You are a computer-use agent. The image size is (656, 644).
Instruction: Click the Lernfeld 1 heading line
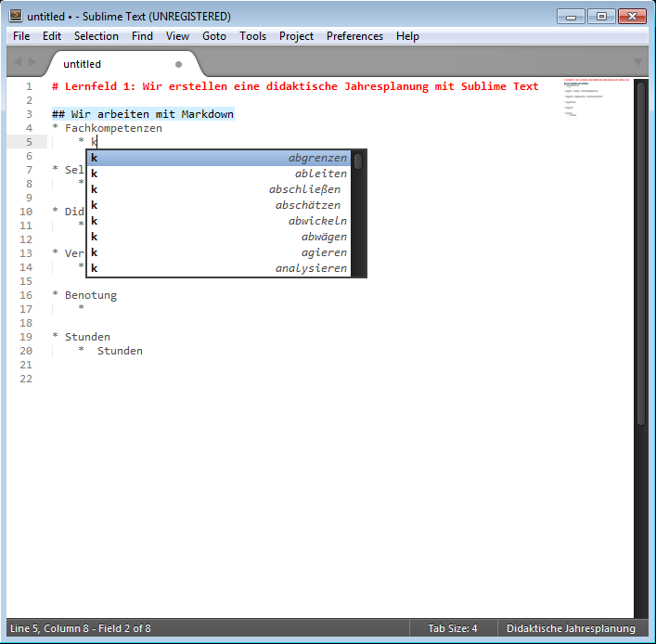click(x=295, y=86)
